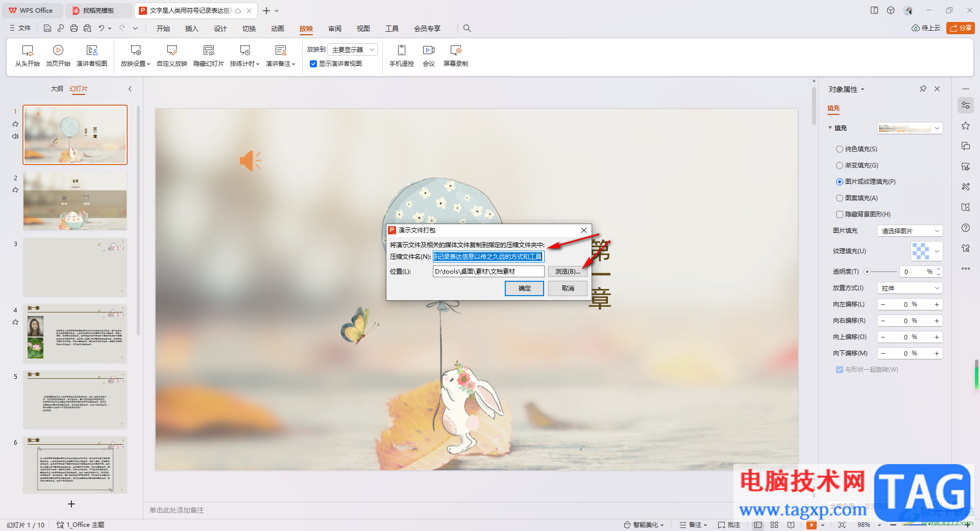Play slideshow button in status bar
The image size is (980, 531).
[x=812, y=525]
